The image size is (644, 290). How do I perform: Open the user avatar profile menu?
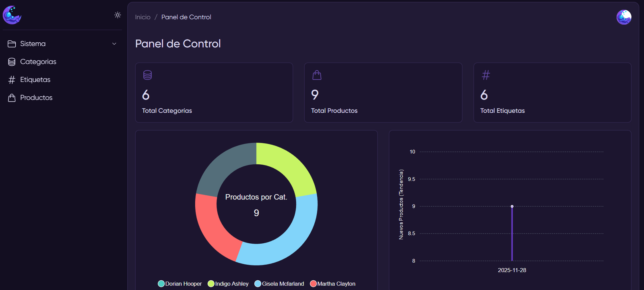click(623, 17)
